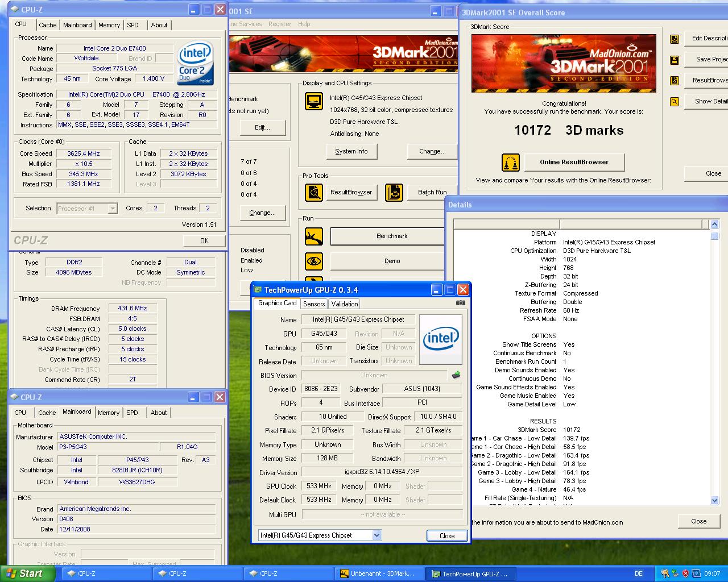728x582 pixels.
Task: Click the Details list scroll-down arrow
Action: point(715,501)
